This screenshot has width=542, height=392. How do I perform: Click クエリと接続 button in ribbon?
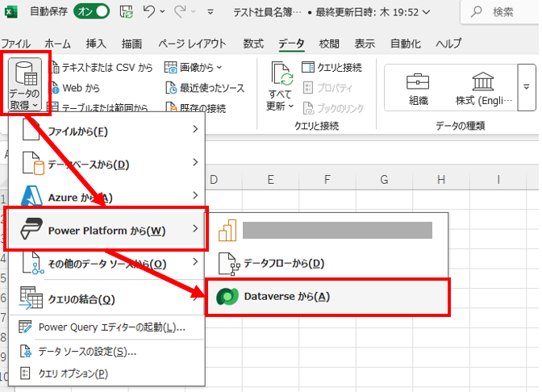[331, 68]
